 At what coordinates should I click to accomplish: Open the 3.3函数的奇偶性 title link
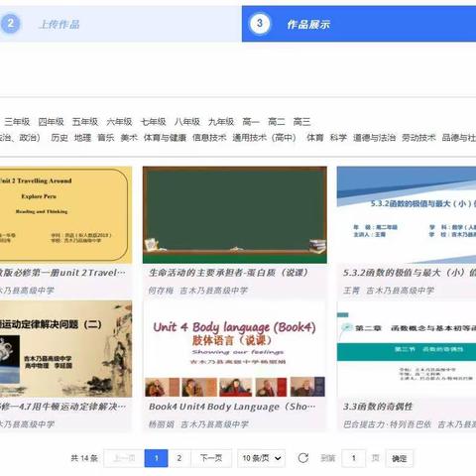tap(378, 407)
